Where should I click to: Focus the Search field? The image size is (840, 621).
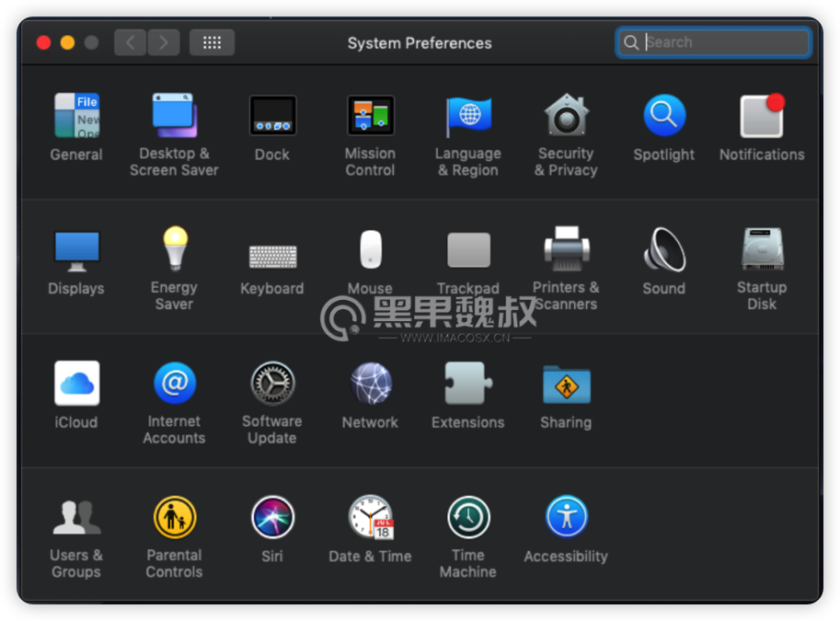tap(714, 42)
